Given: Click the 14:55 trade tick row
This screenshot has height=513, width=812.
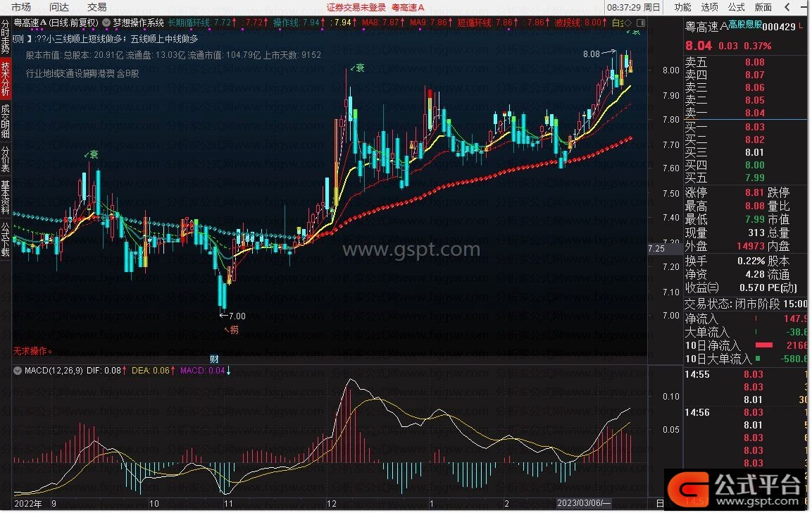Looking at the screenshot, I should tap(746, 374).
